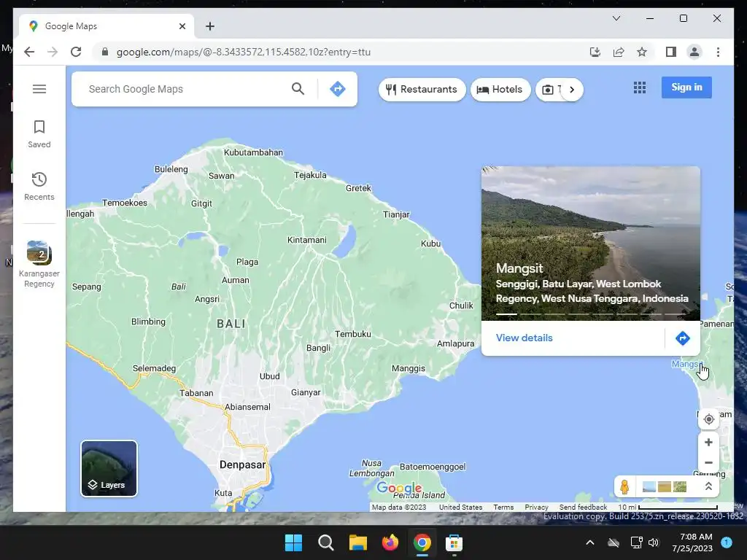Share this page from the address bar

pyautogui.click(x=619, y=52)
